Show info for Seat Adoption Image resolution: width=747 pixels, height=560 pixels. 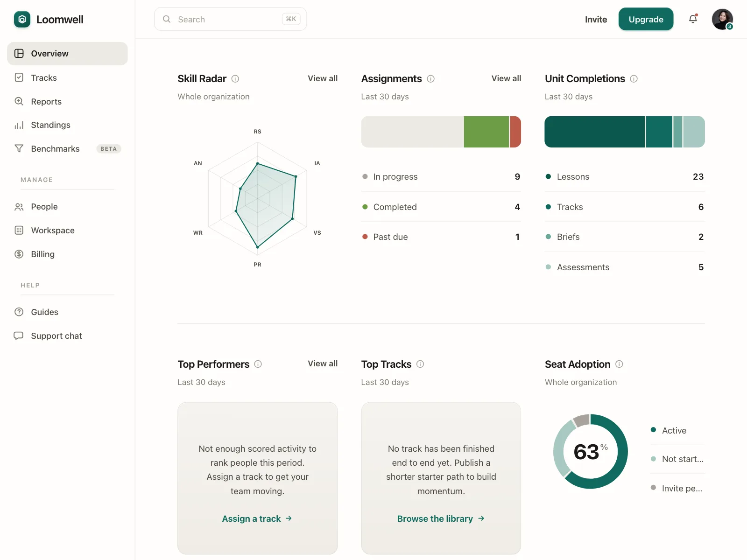(619, 364)
